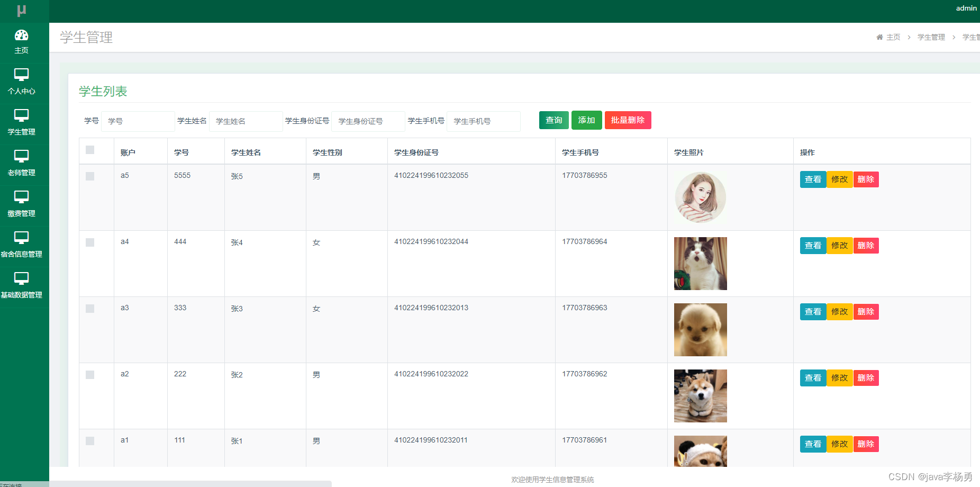Image resolution: width=980 pixels, height=487 pixels.
Task: Open photo thumbnail of student 张1
Action: point(701,451)
